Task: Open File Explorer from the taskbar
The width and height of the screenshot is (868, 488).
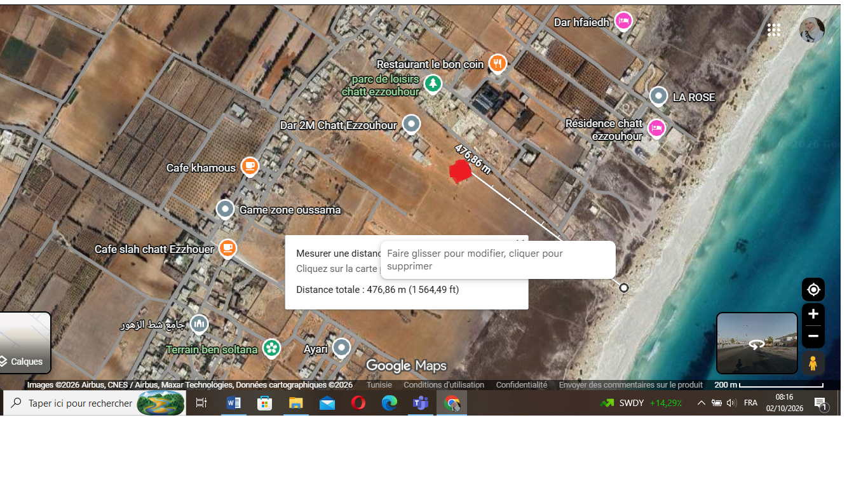Action: pyautogui.click(x=296, y=403)
